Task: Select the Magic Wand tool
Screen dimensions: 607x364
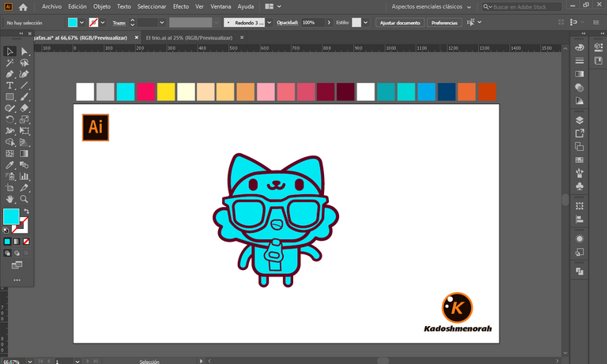Action: coord(9,62)
